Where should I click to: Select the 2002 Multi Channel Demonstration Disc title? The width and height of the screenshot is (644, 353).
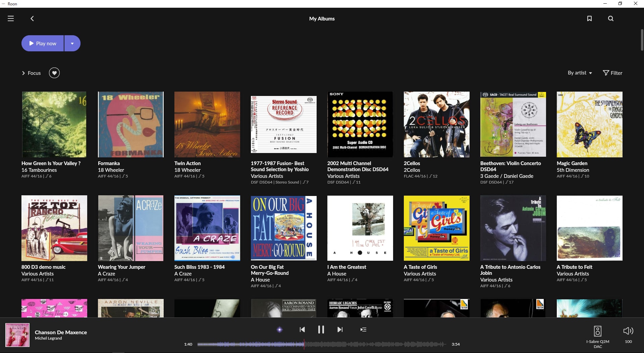point(358,166)
